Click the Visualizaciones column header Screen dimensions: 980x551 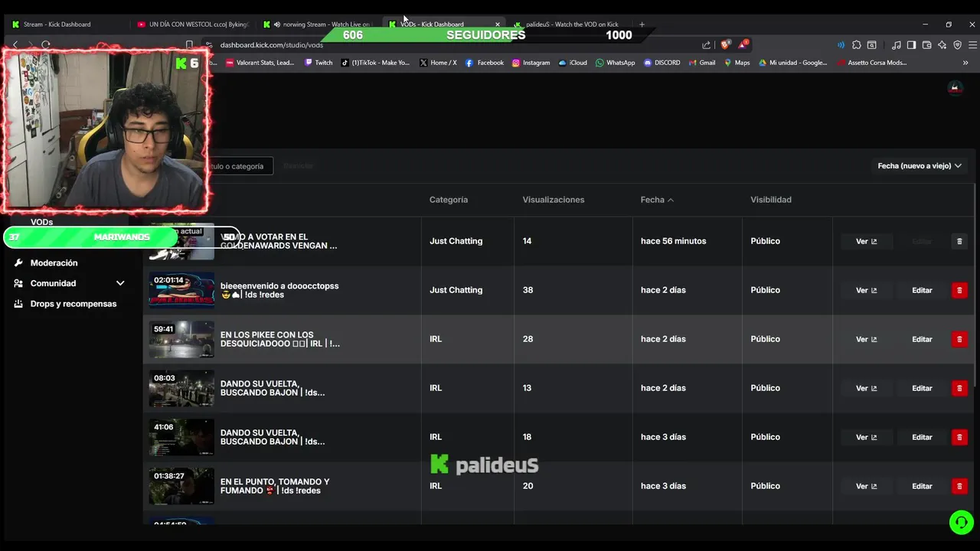553,200
